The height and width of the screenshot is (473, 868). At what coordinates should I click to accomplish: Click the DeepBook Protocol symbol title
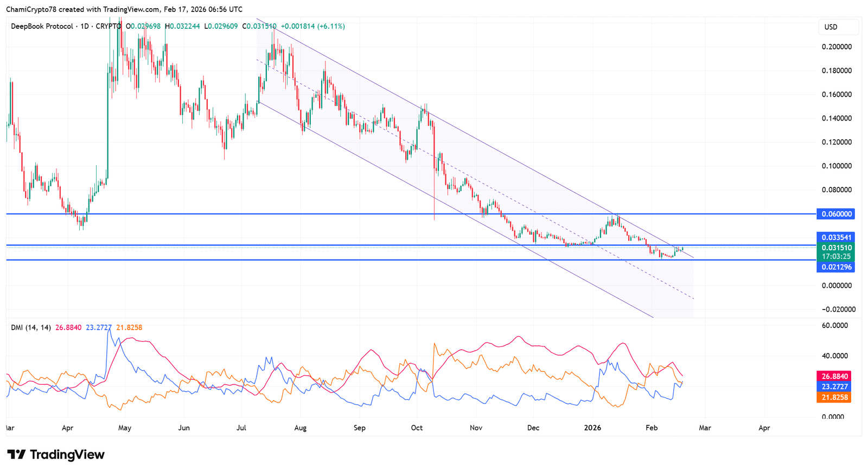pyautogui.click(x=42, y=26)
